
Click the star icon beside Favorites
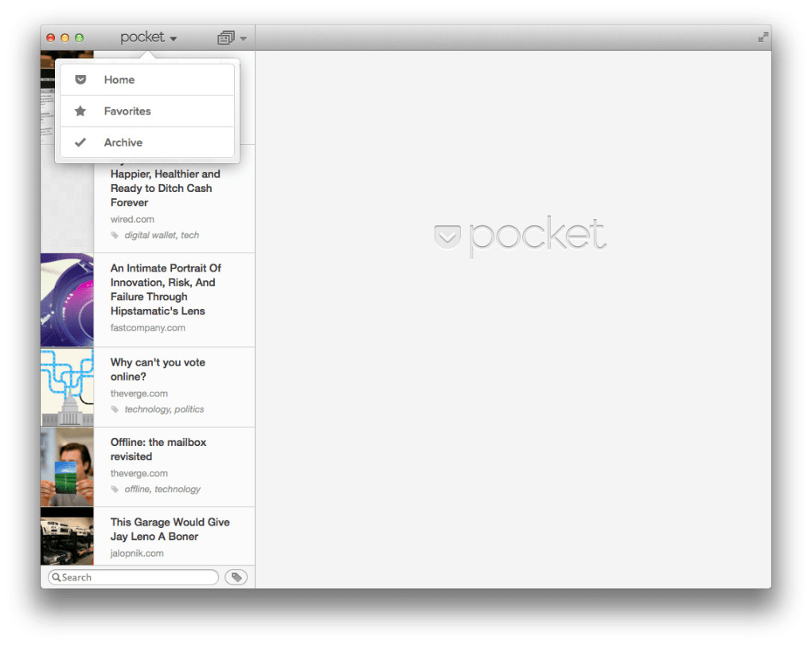pos(80,111)
